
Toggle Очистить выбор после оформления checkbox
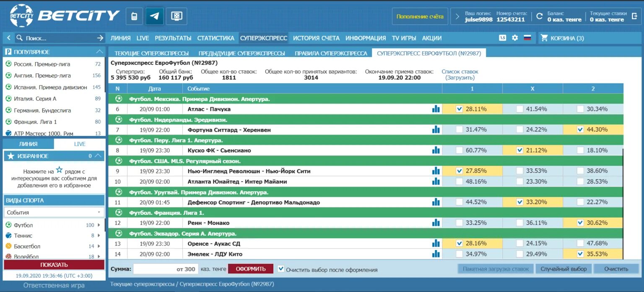coord(281,269)
